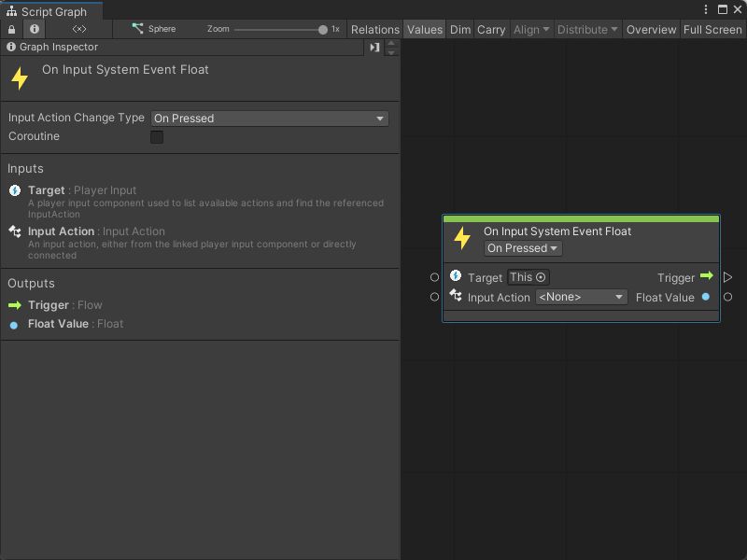Click the Full Screen button
This screenshot has height=560, width=747.
(712, 29)
